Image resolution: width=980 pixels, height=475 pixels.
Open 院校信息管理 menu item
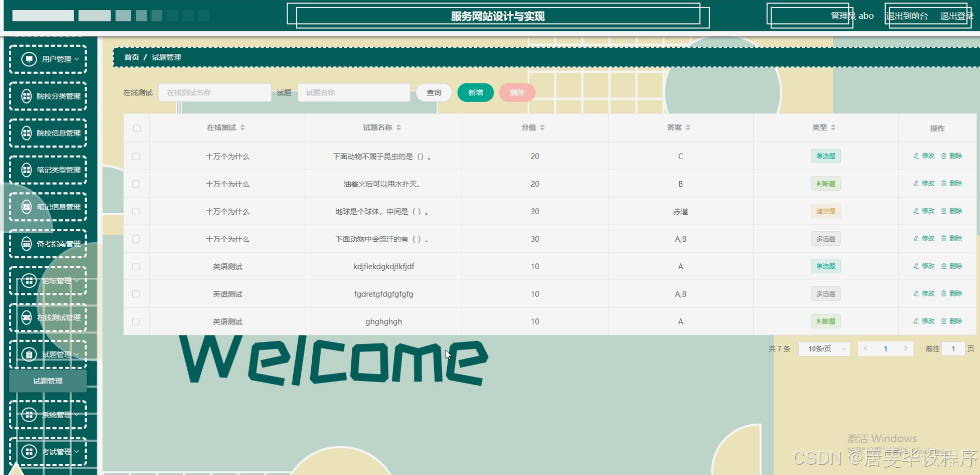coord(48,133)
